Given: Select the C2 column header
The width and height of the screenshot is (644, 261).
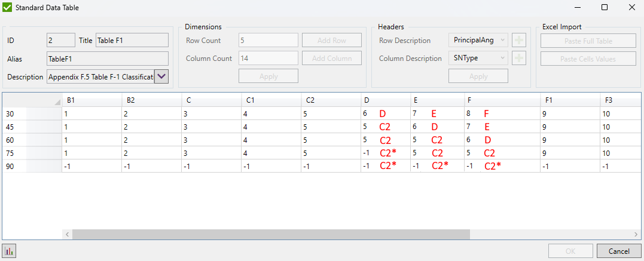Looking at the screenshot, I should point(331,100).
